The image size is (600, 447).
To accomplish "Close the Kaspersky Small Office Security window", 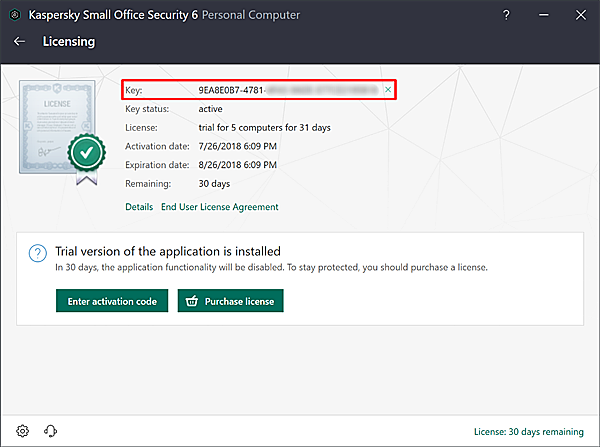I will pos(581,16).
